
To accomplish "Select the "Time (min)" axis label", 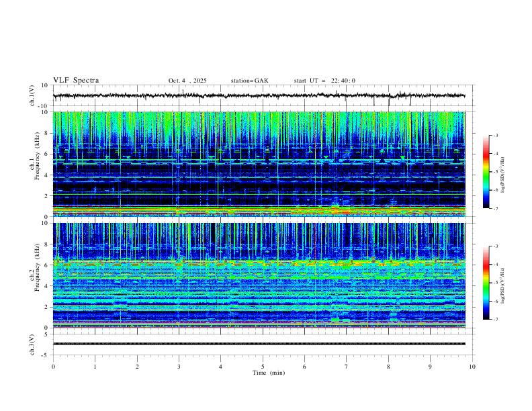I will (269, 373).
